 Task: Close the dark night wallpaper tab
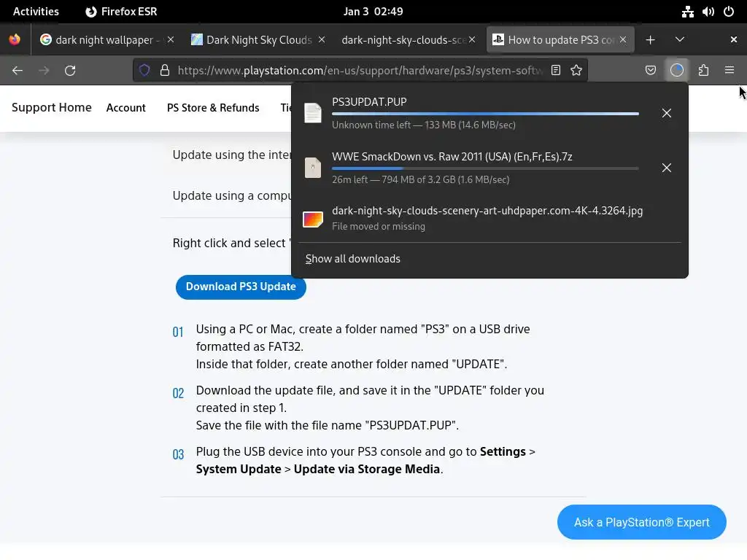(171, 40)
